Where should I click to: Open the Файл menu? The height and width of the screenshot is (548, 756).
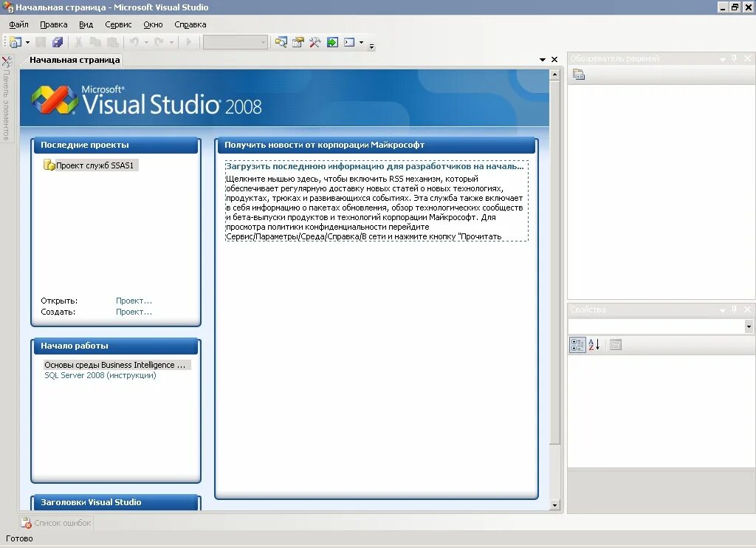point(18,24)
